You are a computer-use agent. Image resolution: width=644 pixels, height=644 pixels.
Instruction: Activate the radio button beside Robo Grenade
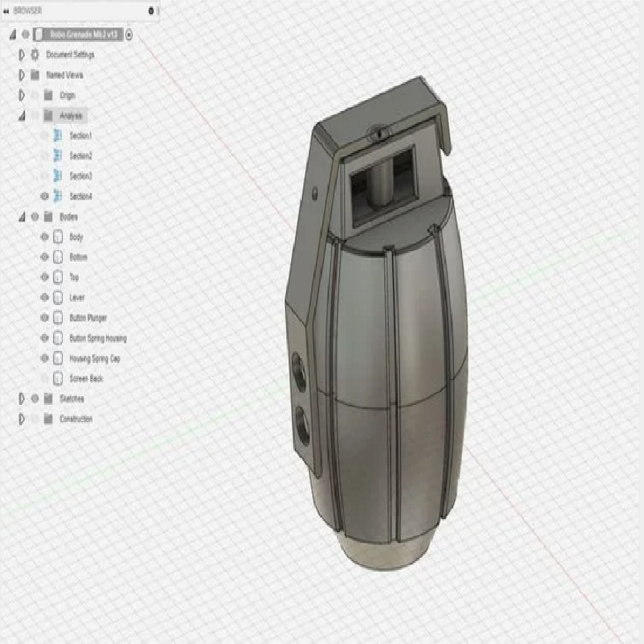click(x=130, y=34)
